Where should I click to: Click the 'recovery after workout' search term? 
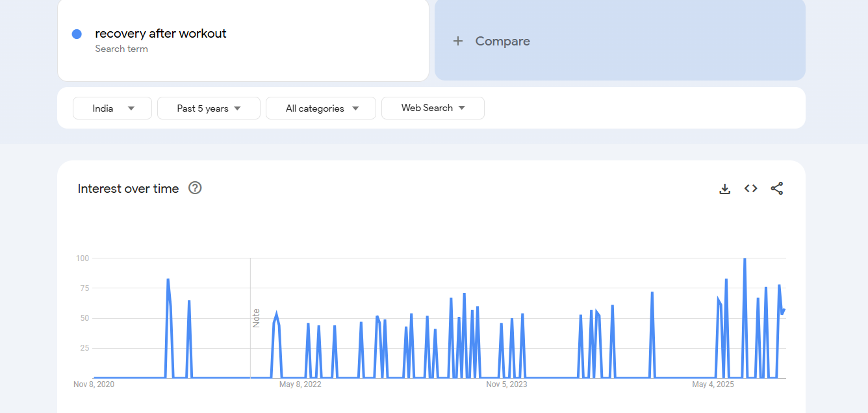(x=160, y=34)
